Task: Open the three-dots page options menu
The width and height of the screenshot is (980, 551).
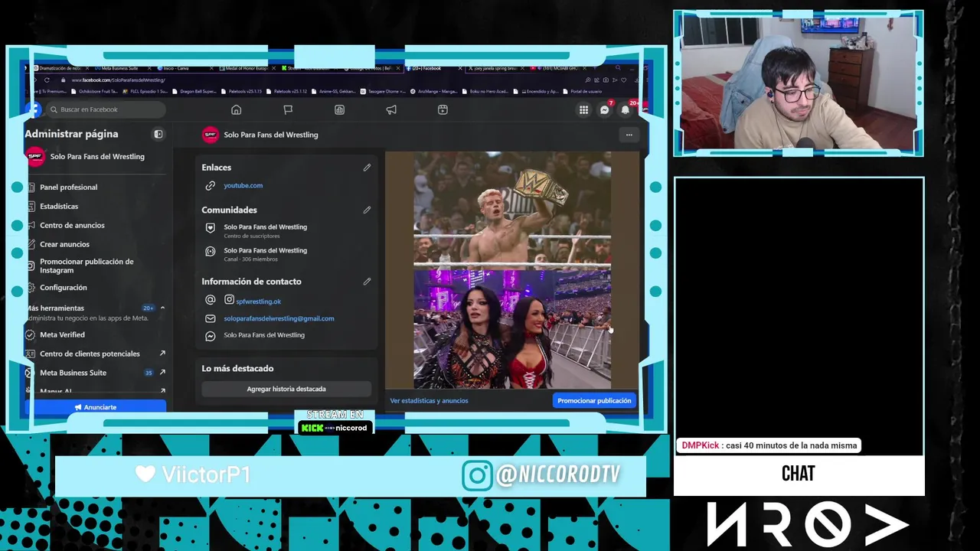Action: [x=629, y=135]
